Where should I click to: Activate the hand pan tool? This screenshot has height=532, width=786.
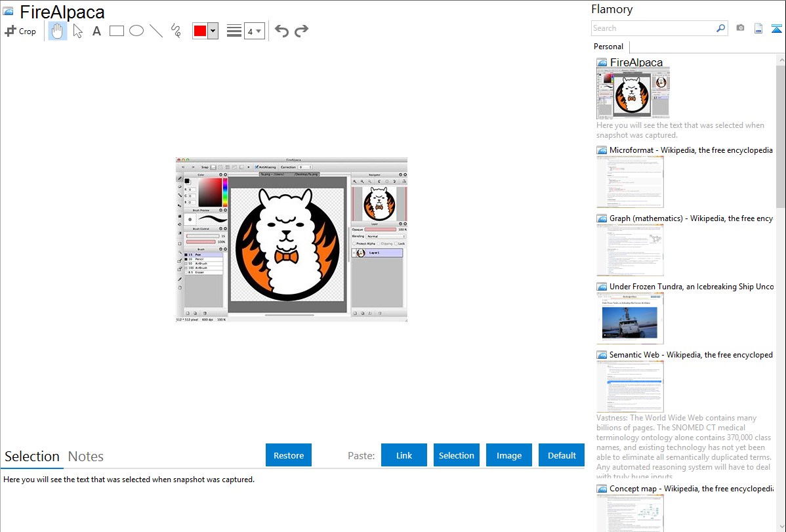point(58,31)
